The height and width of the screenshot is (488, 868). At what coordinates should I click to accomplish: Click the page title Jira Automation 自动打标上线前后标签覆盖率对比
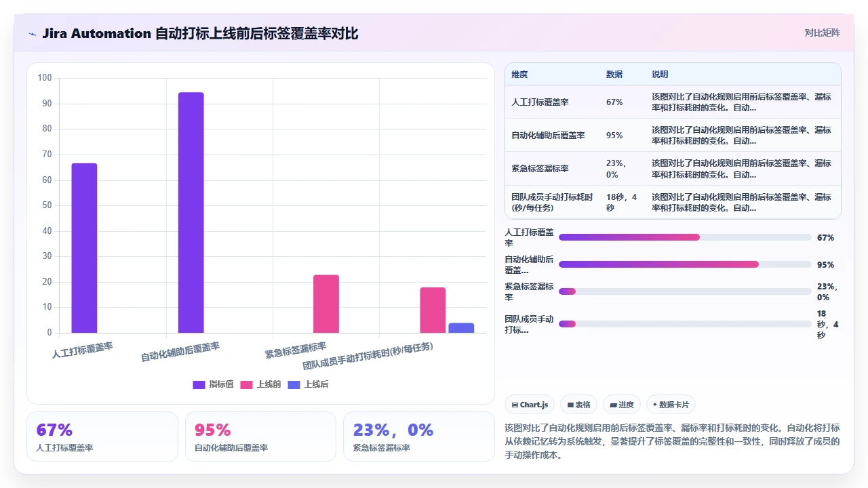coord(200,33)
